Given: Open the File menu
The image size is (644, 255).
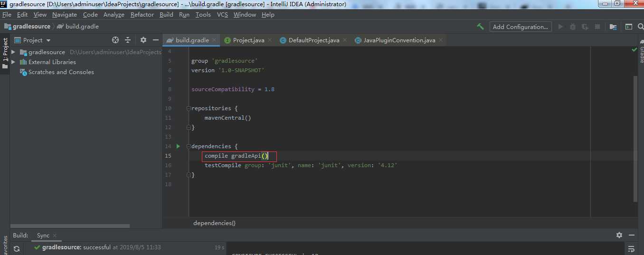Looking at the screenshot, I should click(7, 15).
